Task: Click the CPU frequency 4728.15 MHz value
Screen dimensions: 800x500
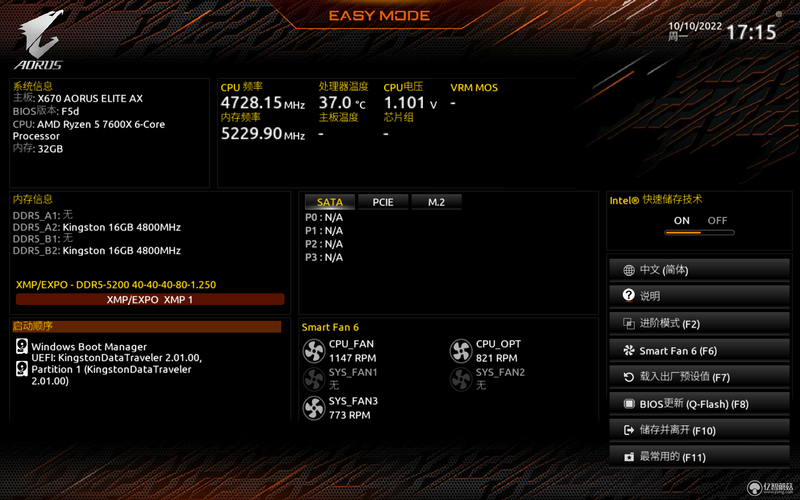Action: 263,103
